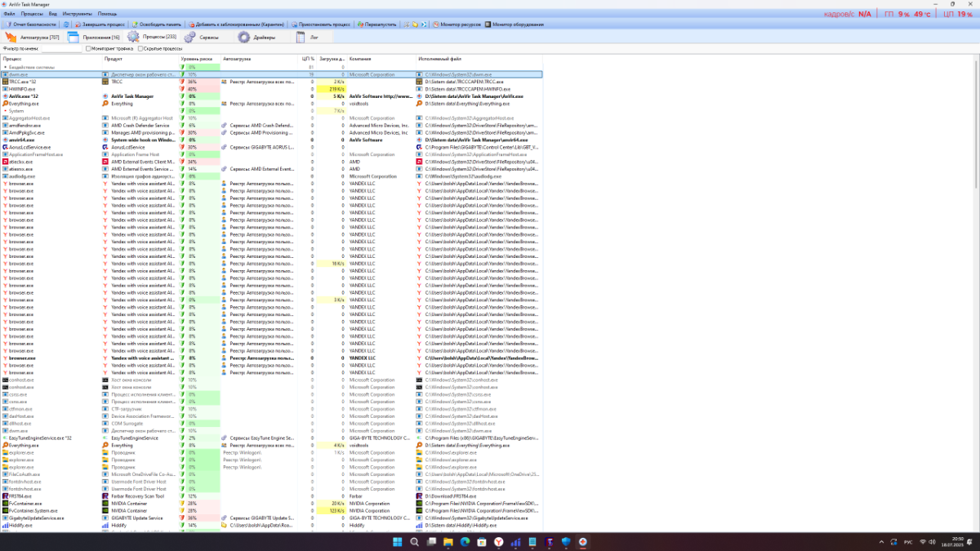Sort by Автозагрузка column header

pyautogui.click(x=257, y=59)
